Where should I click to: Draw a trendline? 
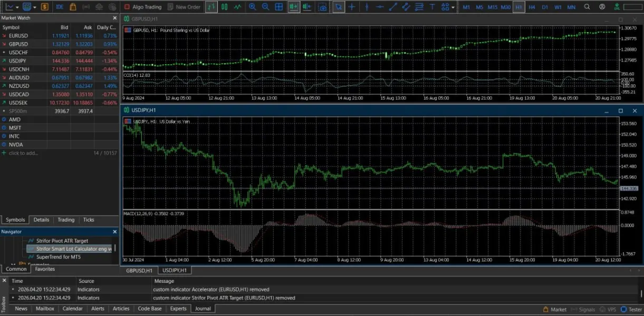tap(393, 7)
